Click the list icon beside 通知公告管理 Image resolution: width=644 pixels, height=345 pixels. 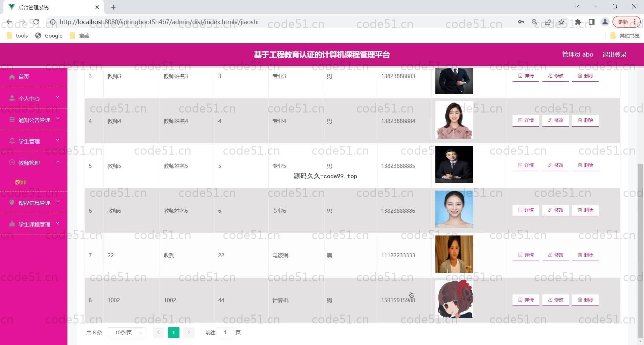point(12,120)
